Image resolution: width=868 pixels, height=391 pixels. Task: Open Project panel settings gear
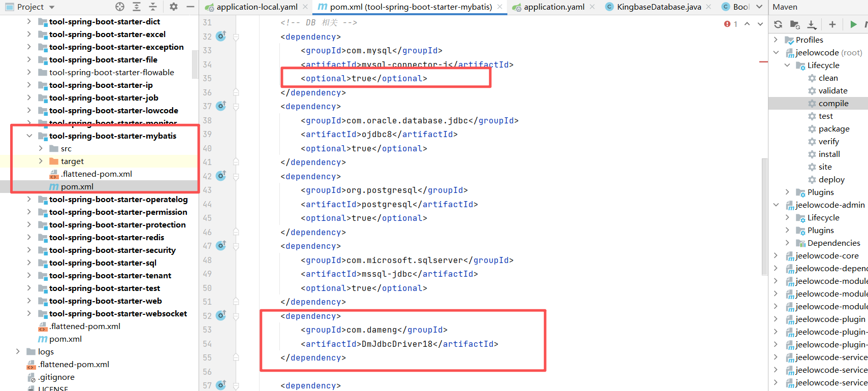(174, 7)
